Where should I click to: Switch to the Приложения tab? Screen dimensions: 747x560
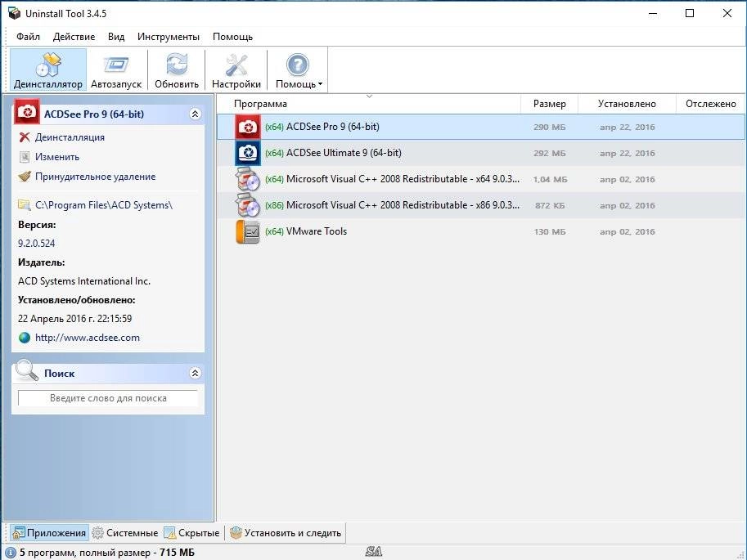(50, 533)
